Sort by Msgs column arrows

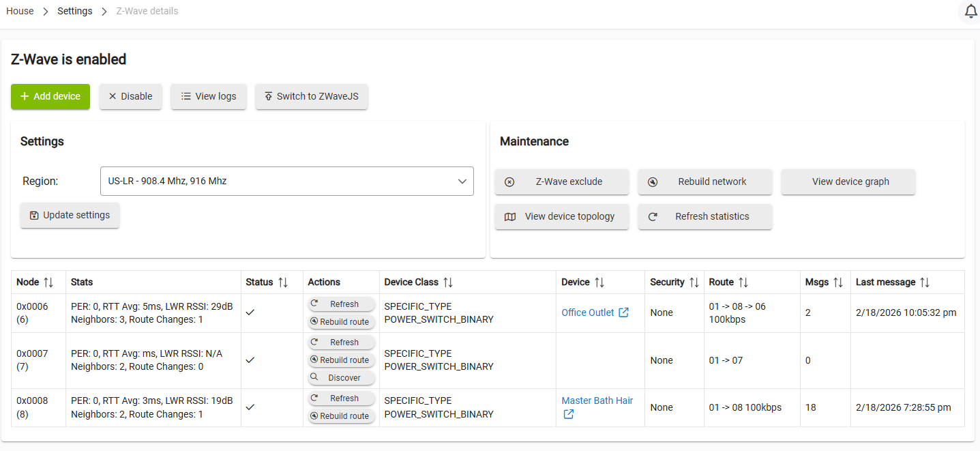coord(838,282)
